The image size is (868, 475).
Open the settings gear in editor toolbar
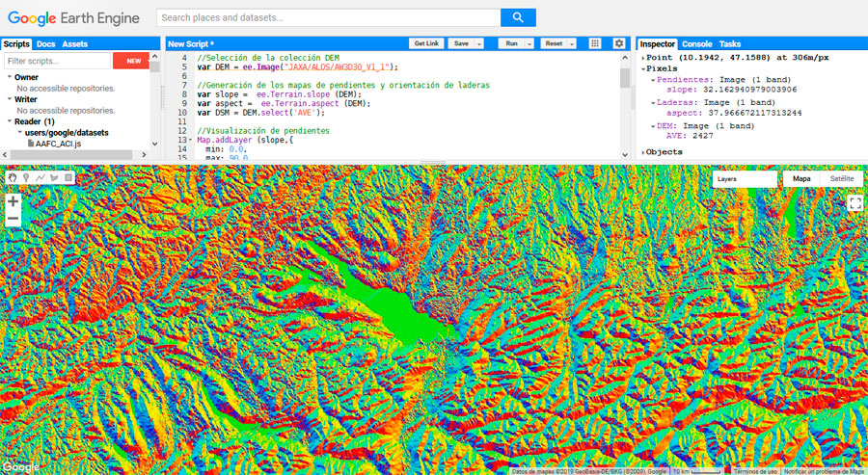(x=619, y=43)
